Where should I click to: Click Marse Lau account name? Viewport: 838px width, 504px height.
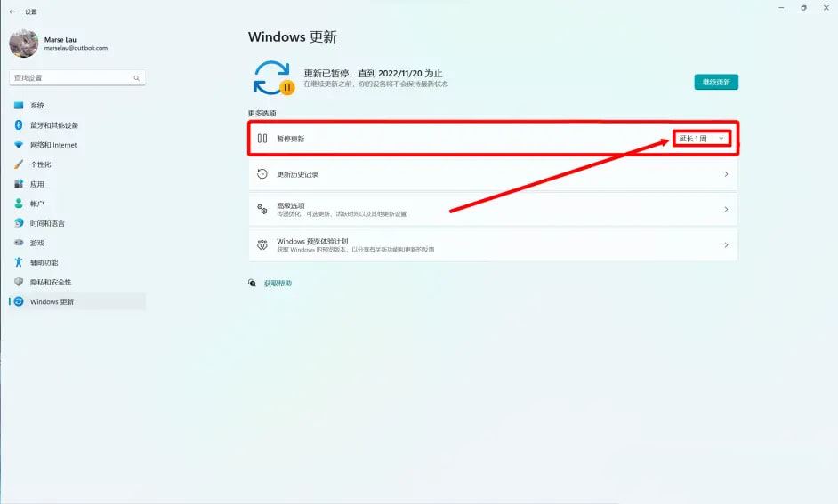60,39
